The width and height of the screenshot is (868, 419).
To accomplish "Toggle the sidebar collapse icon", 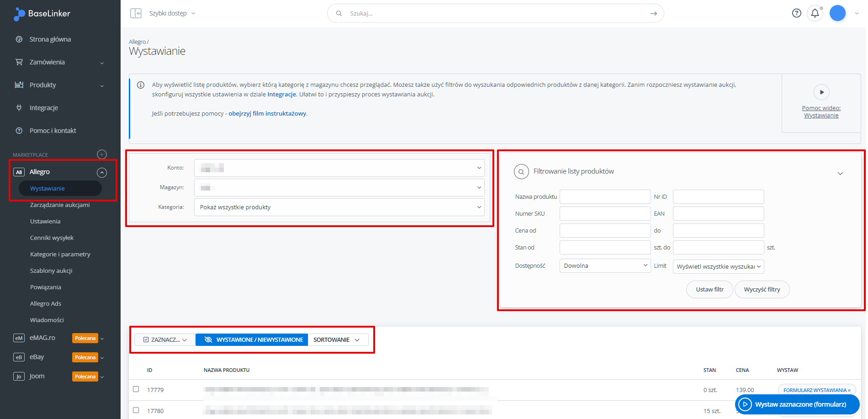I will 136,13.
